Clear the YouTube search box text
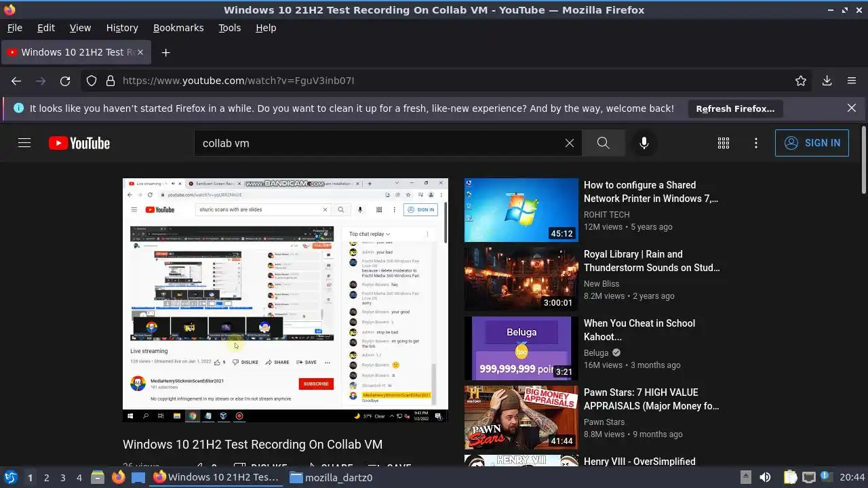This screenshot has height=488, width=868. [570, 143]
